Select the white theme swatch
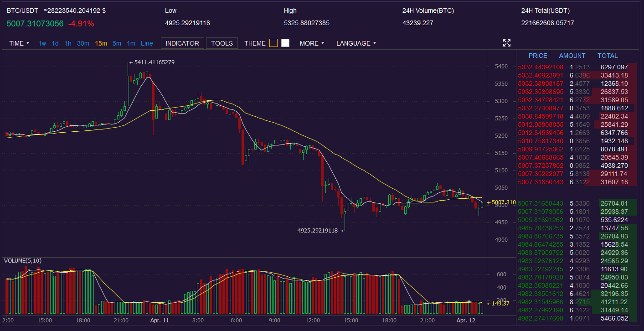 point(285,43)
